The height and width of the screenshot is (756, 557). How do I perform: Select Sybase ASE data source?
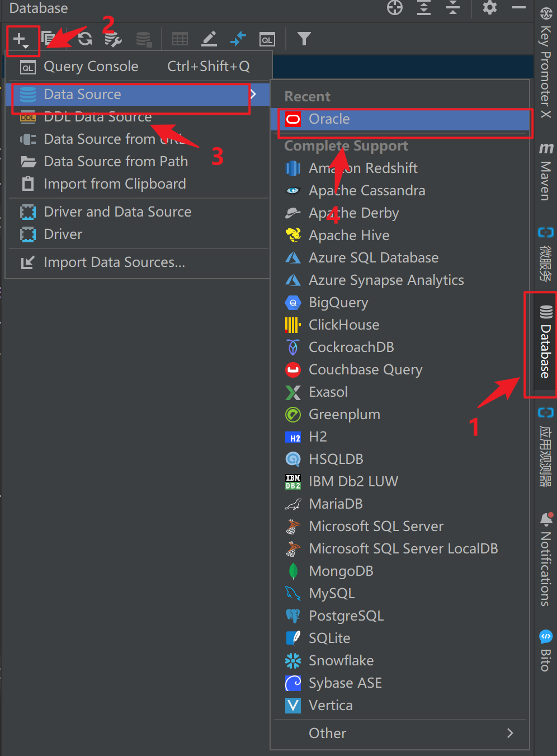pos(400,683)
